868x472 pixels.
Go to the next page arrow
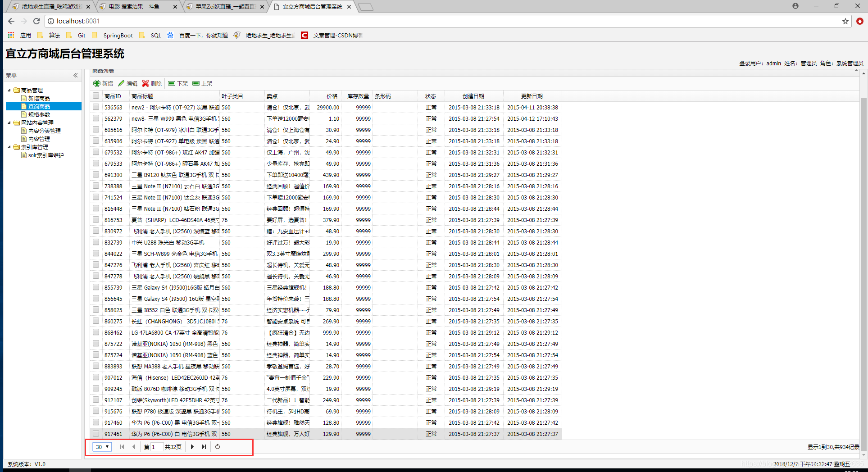(192, 447)
